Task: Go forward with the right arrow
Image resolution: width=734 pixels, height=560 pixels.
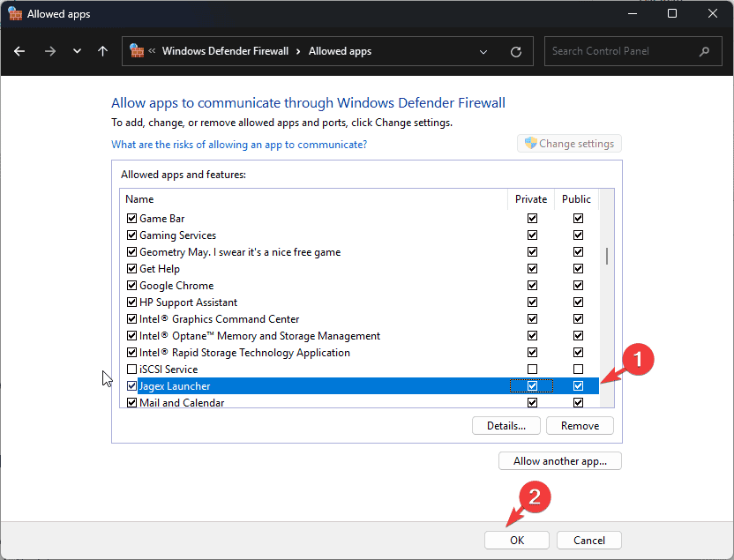Action: click(49, 51)
